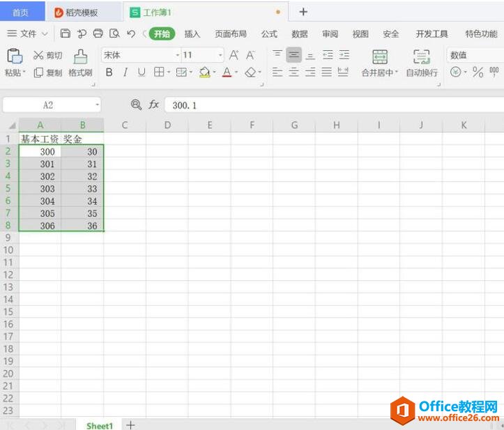The height and width of the screenshot is (430, 504).
Task: Switch to the 视图 tab
Action: (360, 33)
